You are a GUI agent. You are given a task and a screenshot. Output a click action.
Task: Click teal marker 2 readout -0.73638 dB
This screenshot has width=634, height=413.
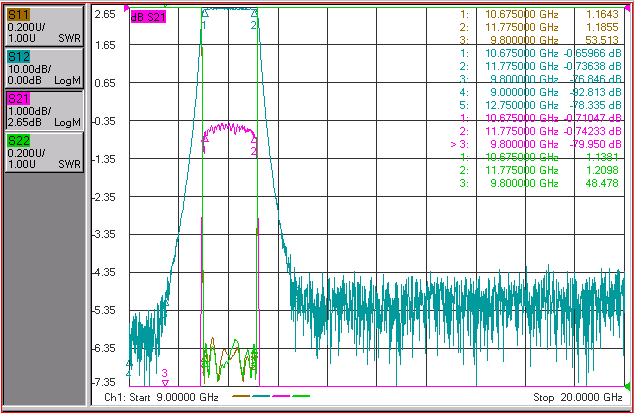592,66
